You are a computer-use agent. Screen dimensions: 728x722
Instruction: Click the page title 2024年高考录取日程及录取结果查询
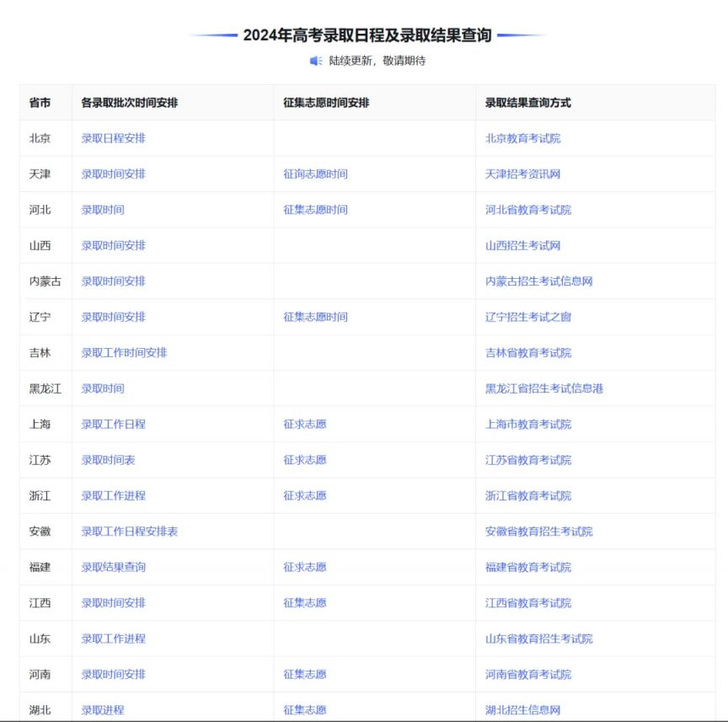tap(367, 35)
